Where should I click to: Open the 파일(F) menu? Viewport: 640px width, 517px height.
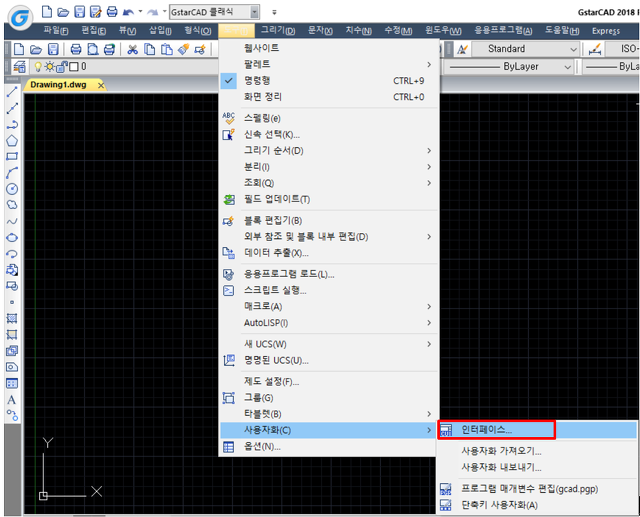pyautogui.click(x=56, y=30)
